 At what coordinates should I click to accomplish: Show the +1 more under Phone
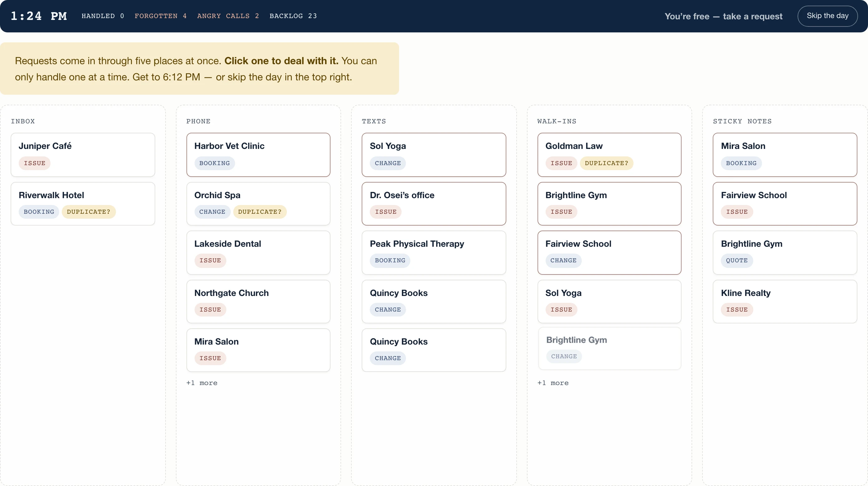[x=202, y=383]
